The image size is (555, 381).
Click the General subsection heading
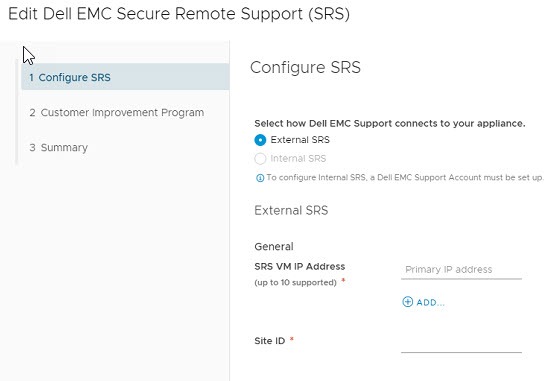[274, 246]
